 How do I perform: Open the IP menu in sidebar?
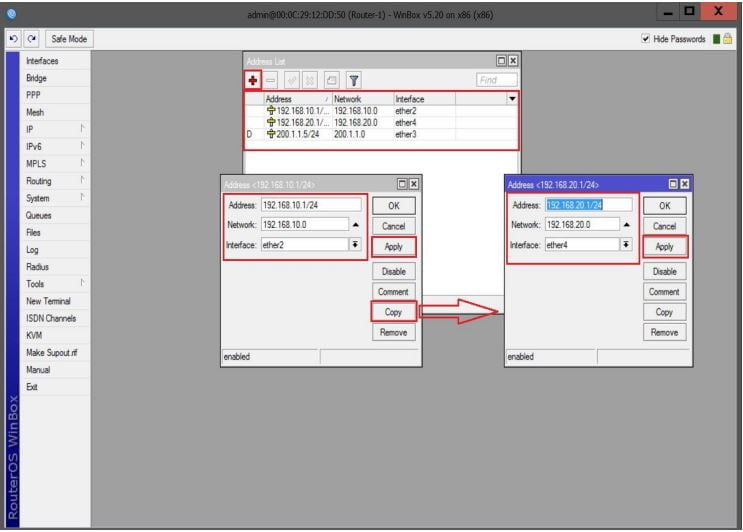point(32,130)
